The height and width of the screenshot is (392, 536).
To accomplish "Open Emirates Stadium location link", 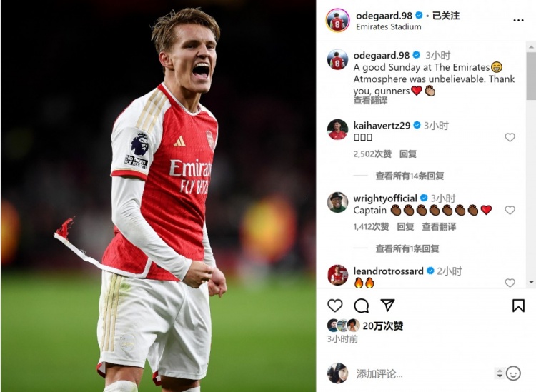I will pos(388,26).
